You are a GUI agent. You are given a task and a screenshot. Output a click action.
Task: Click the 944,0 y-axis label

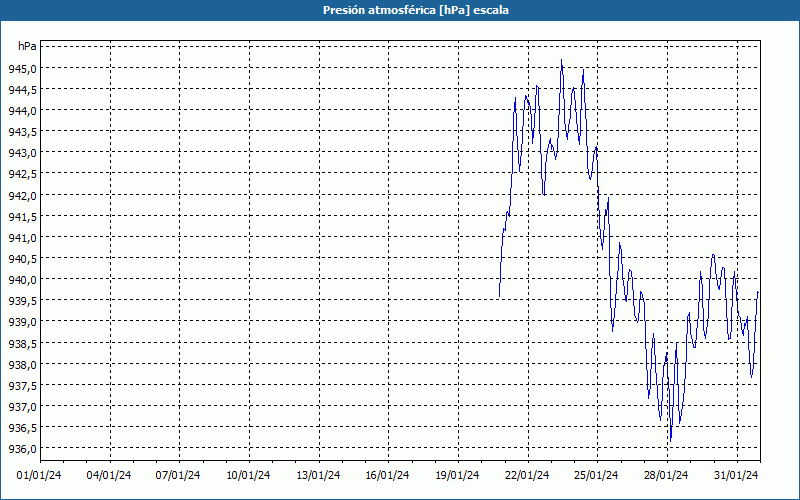click(x=22, y=110)
